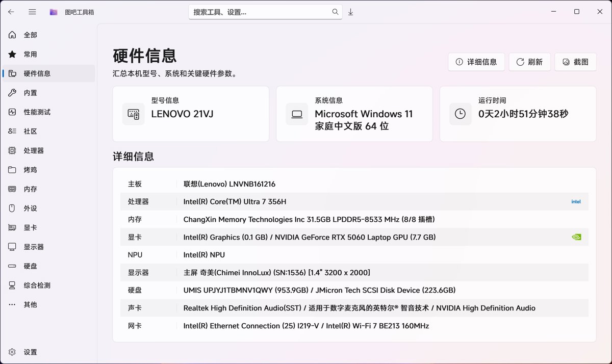Click the mouse icon beside 外设

[x=12, y=208]
